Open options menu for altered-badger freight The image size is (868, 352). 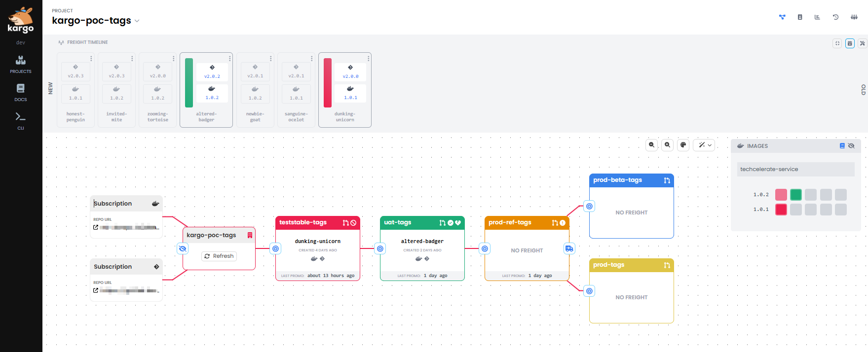(x=229, y=59)
